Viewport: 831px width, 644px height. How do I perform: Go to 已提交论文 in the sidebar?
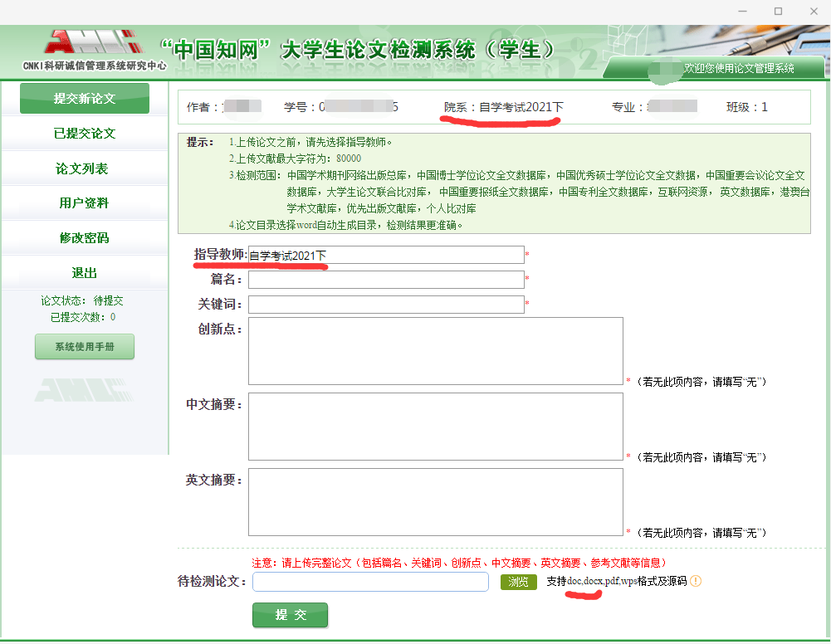tap(85, 134)
